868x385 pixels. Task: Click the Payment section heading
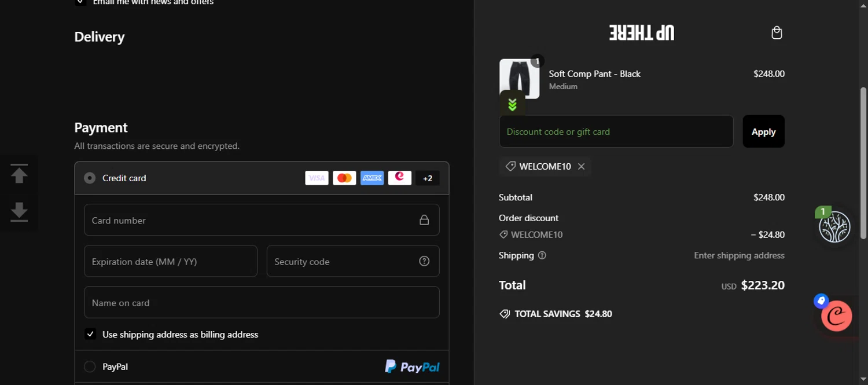tap(101, 127)
